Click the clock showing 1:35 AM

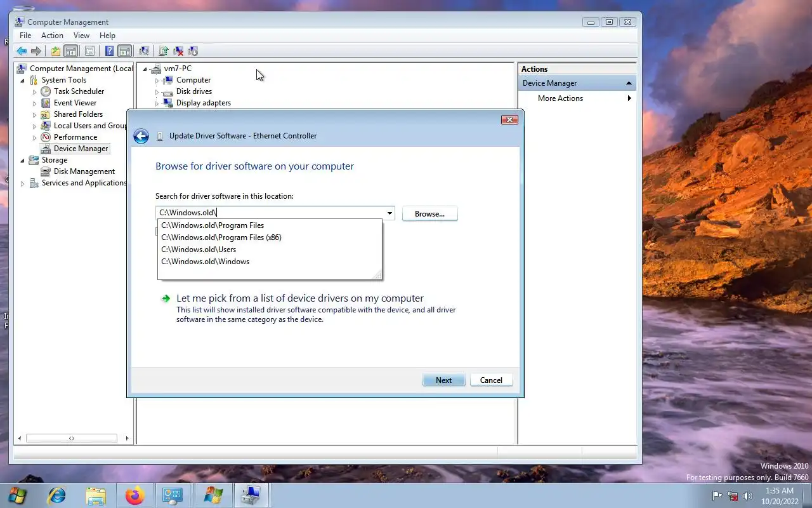coord(779,491)
